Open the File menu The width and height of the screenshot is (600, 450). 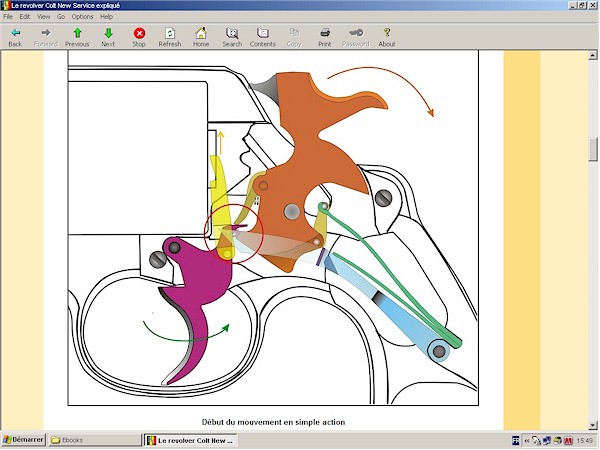8,17
